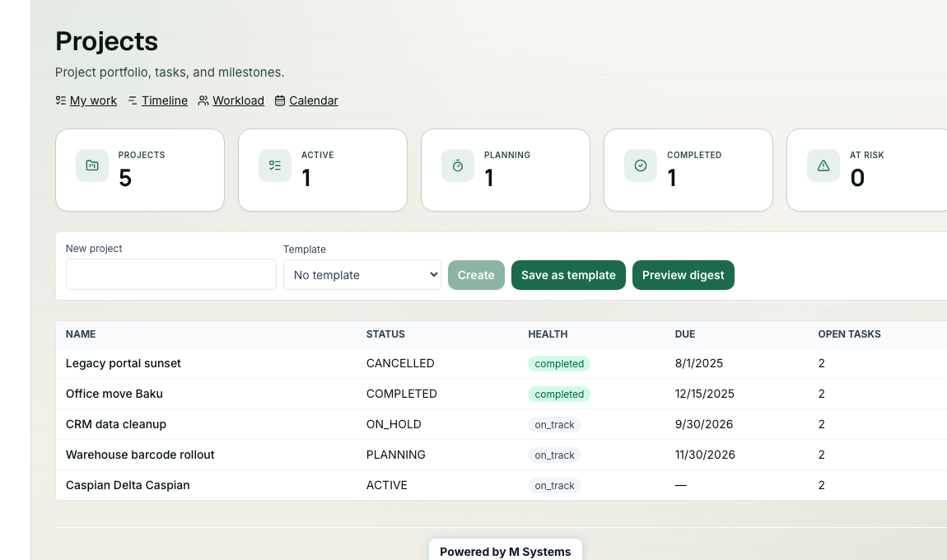Screen dimensions: 947x560
Task: Click Save as template button
Action: point(568,275)
